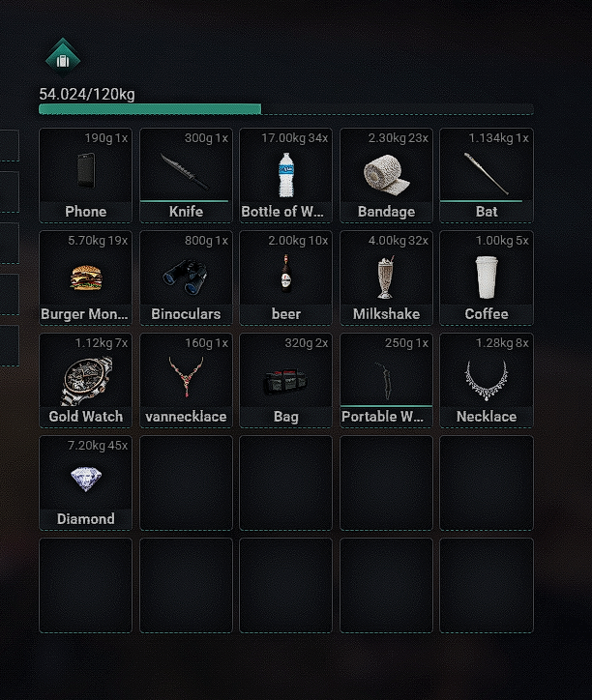
Task: Click the vannecklace red necklace item
Action: point(186,380)
